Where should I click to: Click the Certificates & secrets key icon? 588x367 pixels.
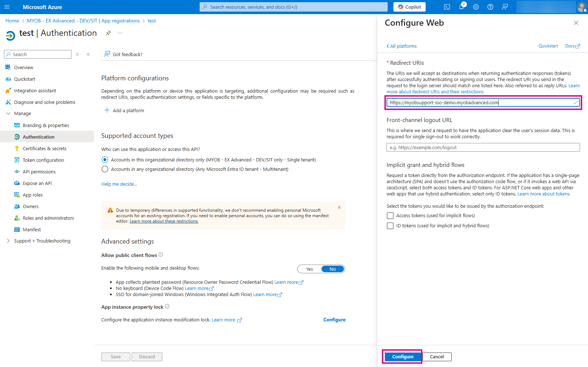[17, 148]
